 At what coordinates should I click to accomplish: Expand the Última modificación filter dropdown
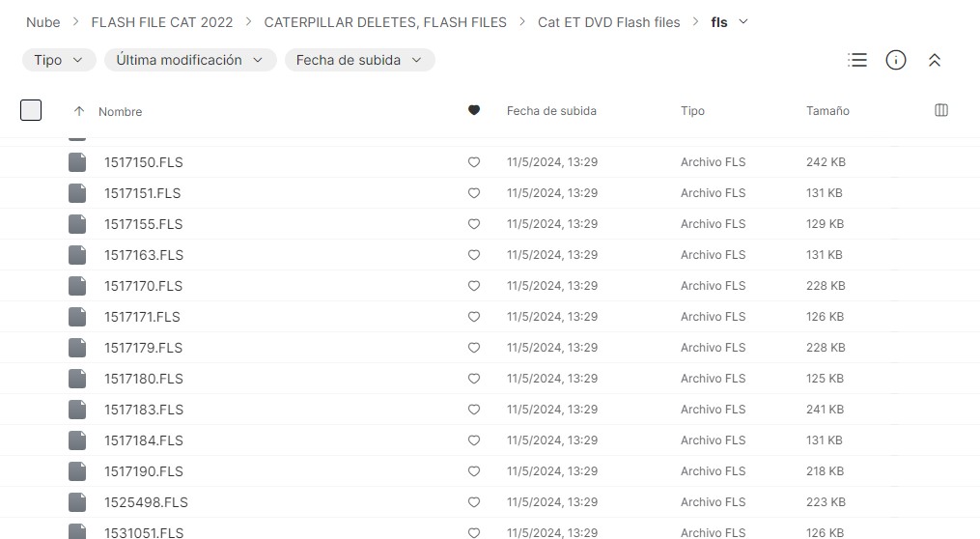pos(190,60)
